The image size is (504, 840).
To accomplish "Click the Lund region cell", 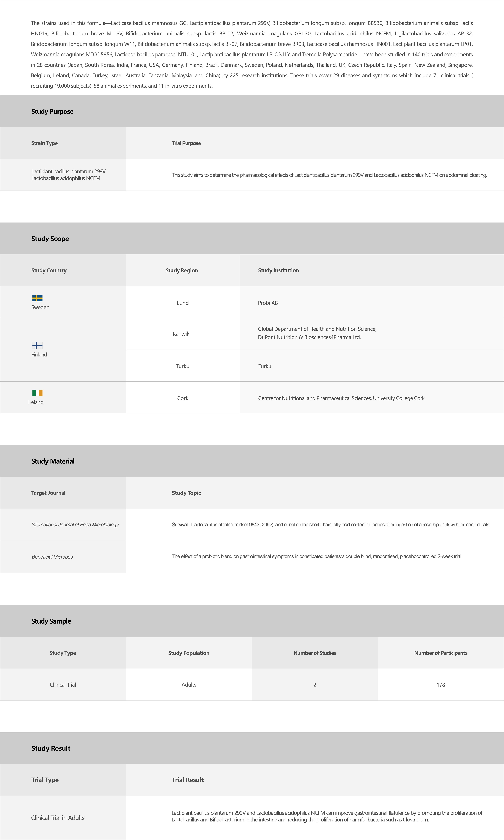I will point(183,303).
